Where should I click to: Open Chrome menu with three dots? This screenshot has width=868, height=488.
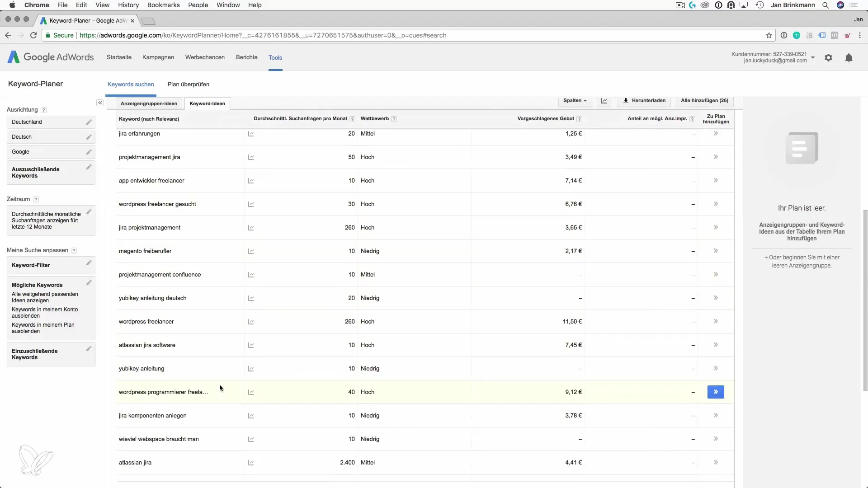coord(859,35)
